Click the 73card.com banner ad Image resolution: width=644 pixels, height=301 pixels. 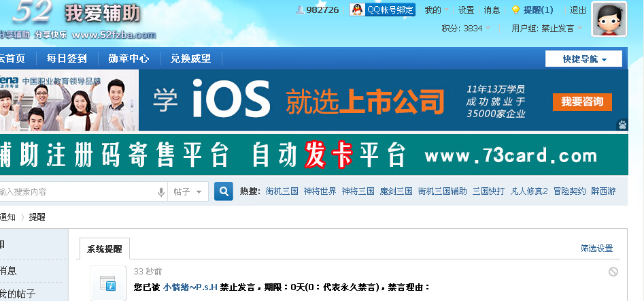(x=313, y=155)
